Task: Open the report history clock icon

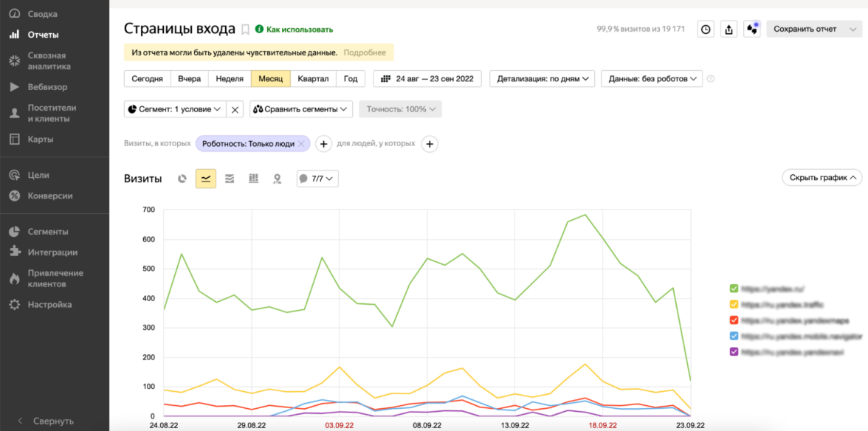Action: click(x=706, y=30)
